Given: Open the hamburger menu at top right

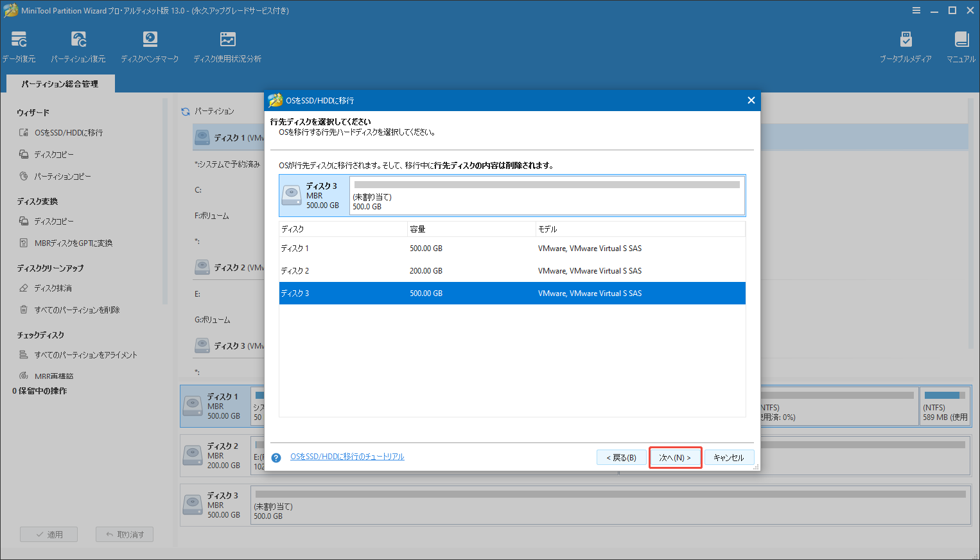Looking at the screenshot, I should click(x=916, y=10).
